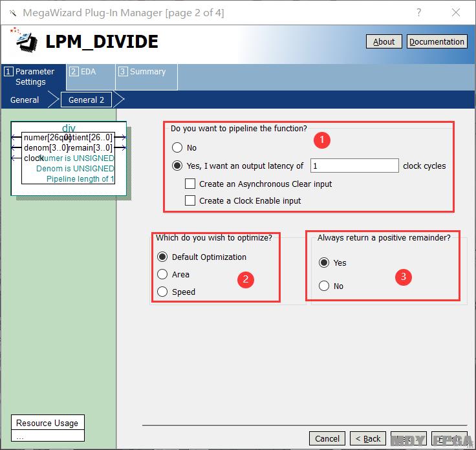Screen dimensions: 476x450
Task: Select Yes output latency radio button
Action: click(x=177, y=166)
